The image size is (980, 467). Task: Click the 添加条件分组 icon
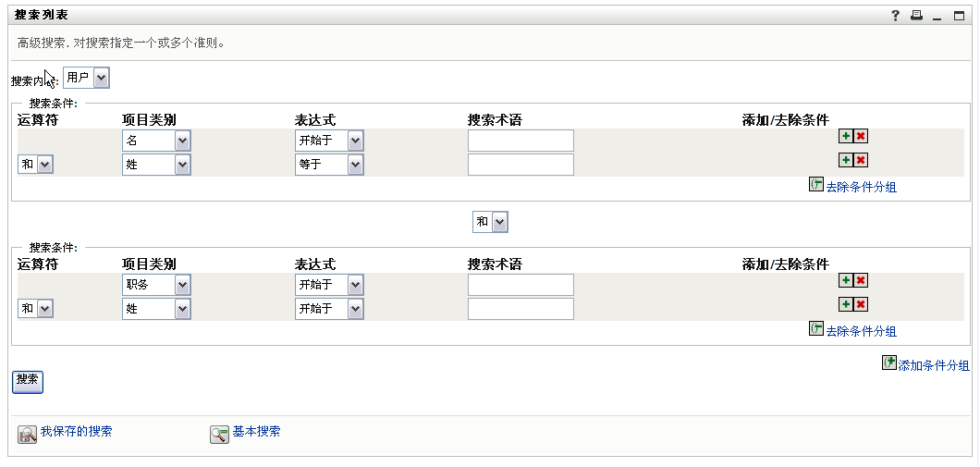pyautogui.click(x=889, y=363)
